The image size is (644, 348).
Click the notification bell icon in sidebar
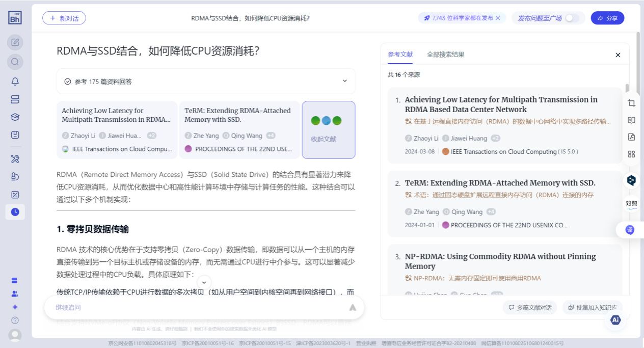point(15,82)
